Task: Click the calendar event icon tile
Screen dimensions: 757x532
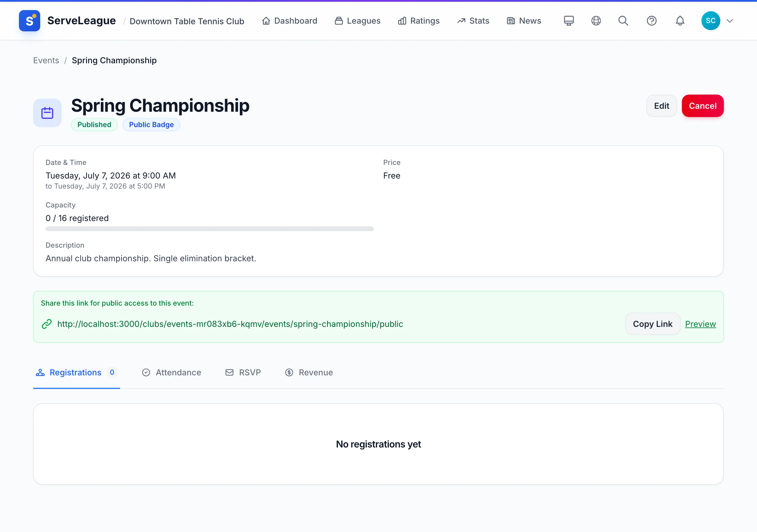Action: pos(47,113)
